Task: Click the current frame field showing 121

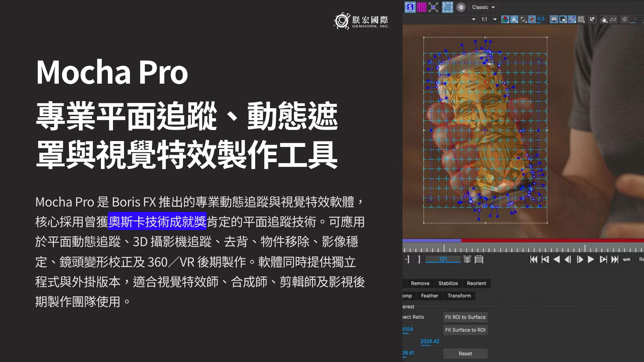Action: tap(443, 259)
